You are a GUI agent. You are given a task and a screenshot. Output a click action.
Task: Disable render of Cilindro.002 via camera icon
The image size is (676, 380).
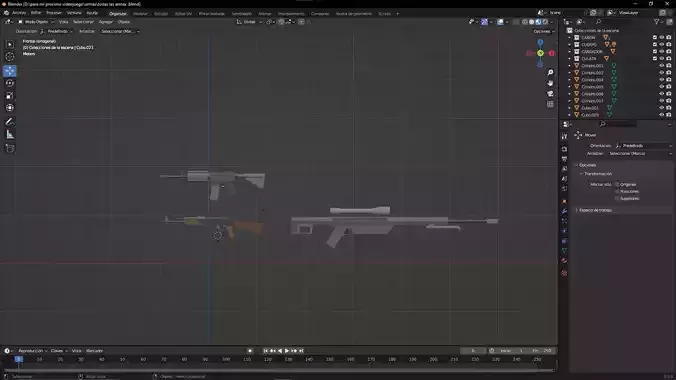669,72
